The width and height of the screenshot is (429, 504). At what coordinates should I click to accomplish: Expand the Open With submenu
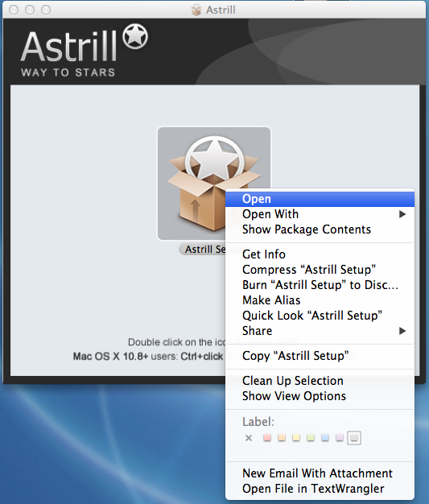320,214
